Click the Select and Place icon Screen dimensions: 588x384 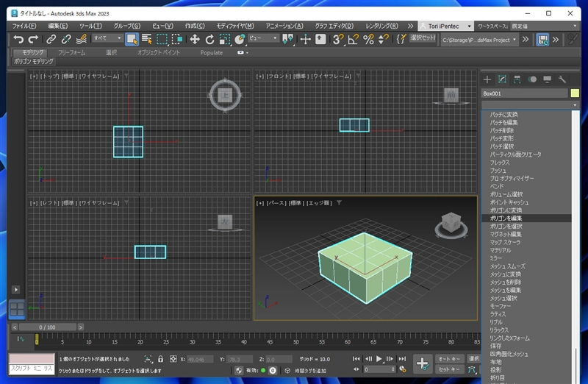click(240, 39)
